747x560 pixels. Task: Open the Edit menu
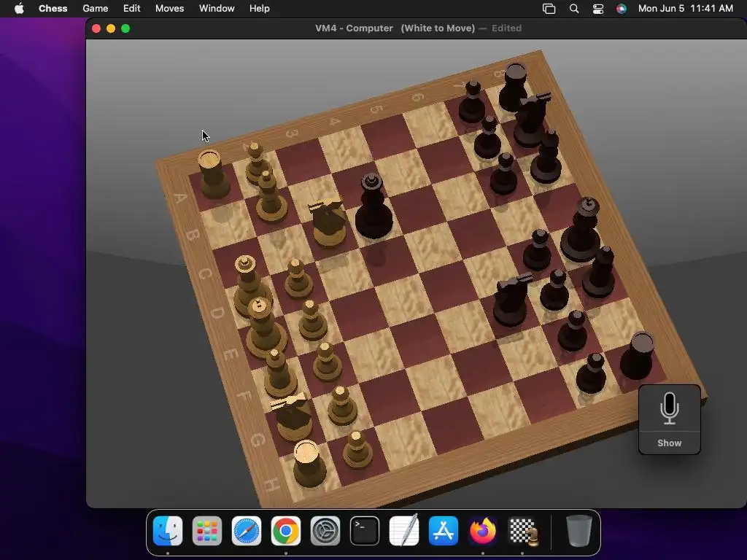point(131,9)
